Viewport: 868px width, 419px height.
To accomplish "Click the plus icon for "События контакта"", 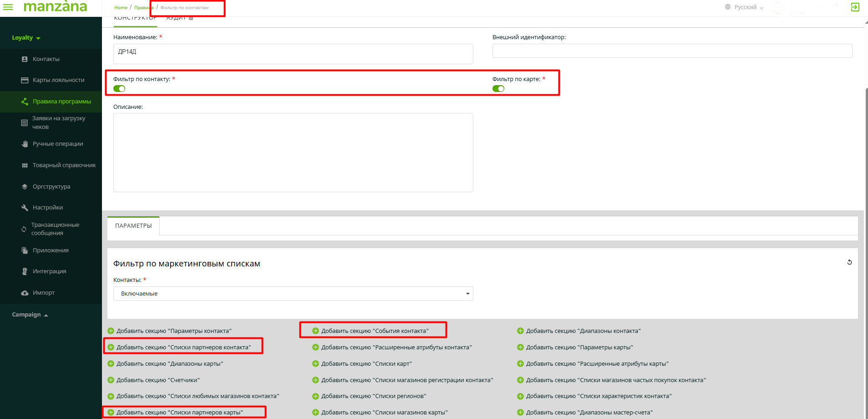I will [315, 331].
